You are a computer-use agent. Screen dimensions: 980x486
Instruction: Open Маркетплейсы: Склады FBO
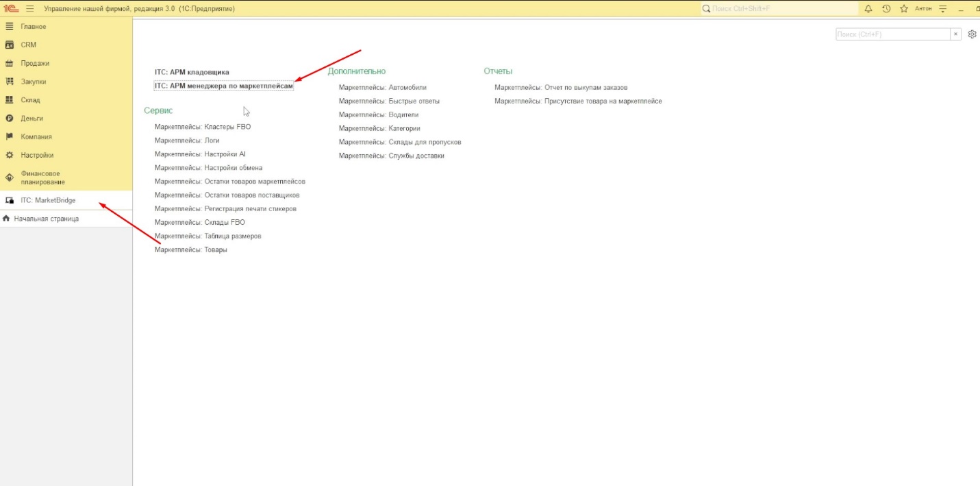point(200,223)
